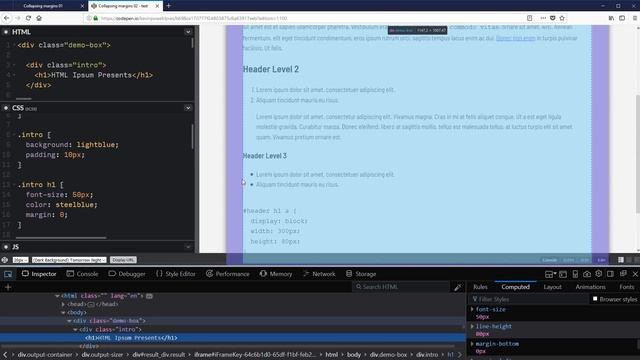The width and height of the screenshot is (640, 360).
Task: Open the browser home page icon
Action: pyautogui.click(x=39, y=18)
